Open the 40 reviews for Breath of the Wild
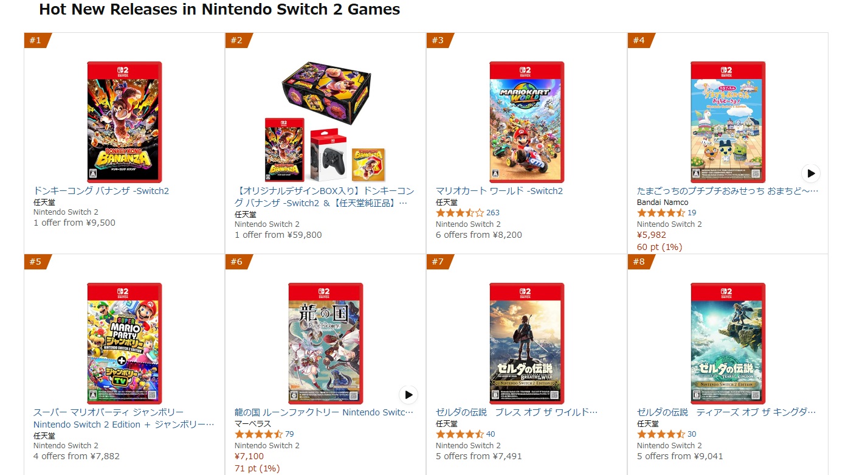Screen dimensions: 868x475 point(491,434)
